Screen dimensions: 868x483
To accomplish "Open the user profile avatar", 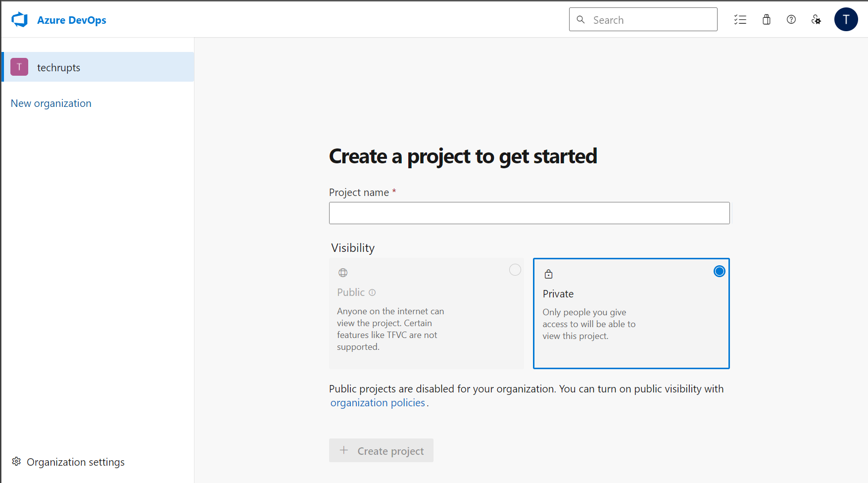I will pos(846,20).
